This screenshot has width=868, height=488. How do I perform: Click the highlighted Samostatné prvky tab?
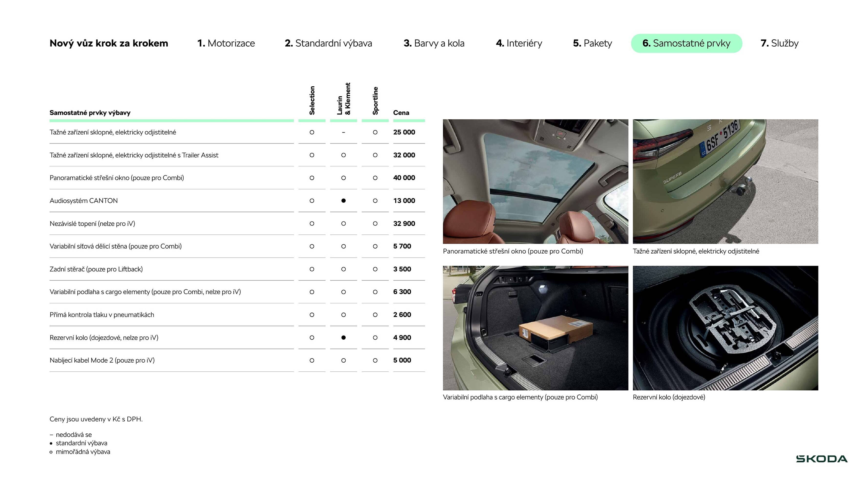pyautogui.click(x=686, y=43)
